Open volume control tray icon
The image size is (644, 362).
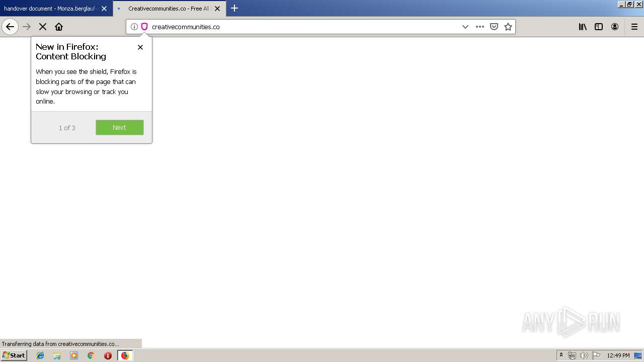584,355
